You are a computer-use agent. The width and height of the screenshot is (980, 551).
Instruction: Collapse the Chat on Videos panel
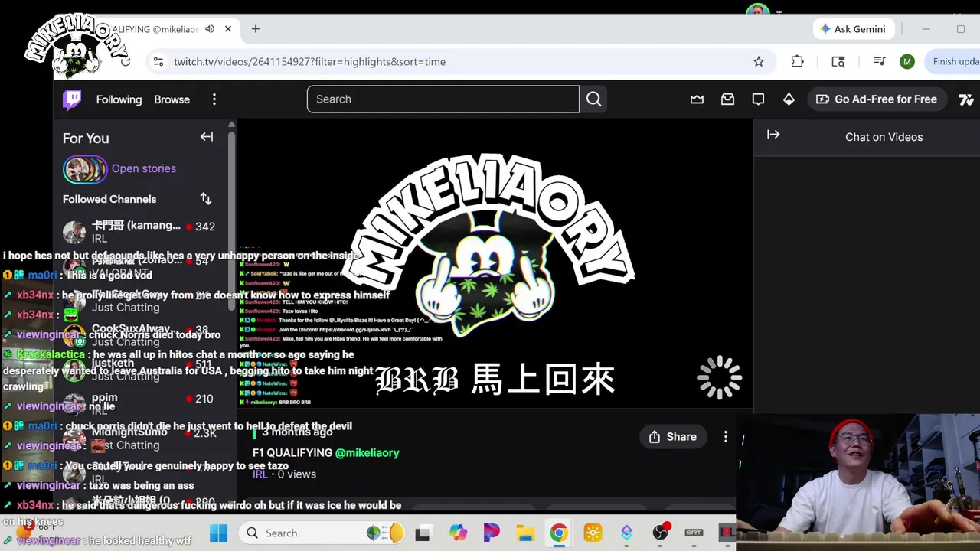[773, 135]
